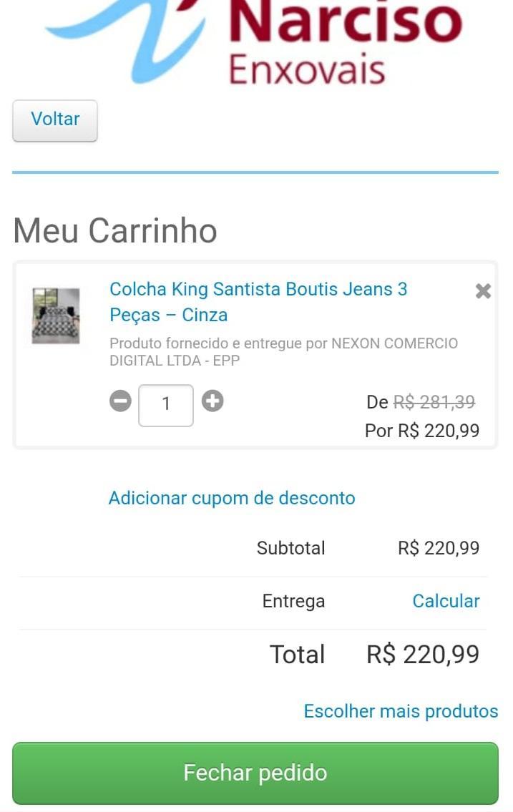Click the Fechar pedido button
This screenshot has width=513, height=812.
point(255,773)
